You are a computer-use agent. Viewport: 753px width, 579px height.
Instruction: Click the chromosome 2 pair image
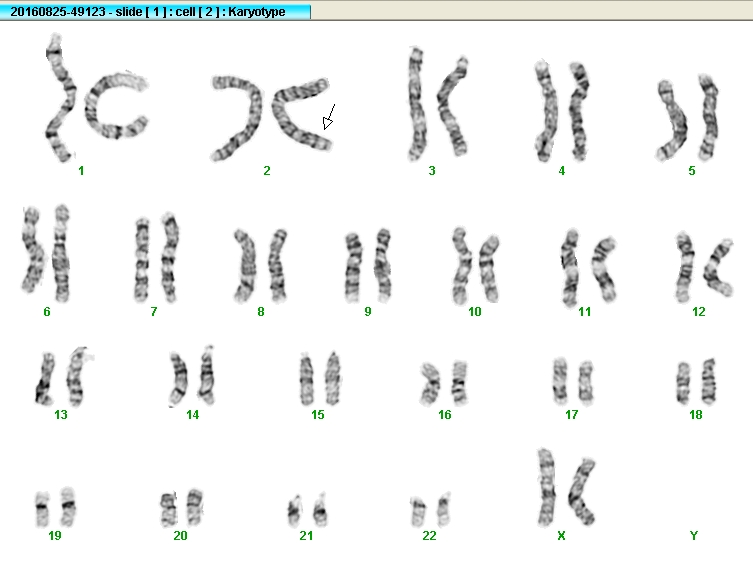271,118
